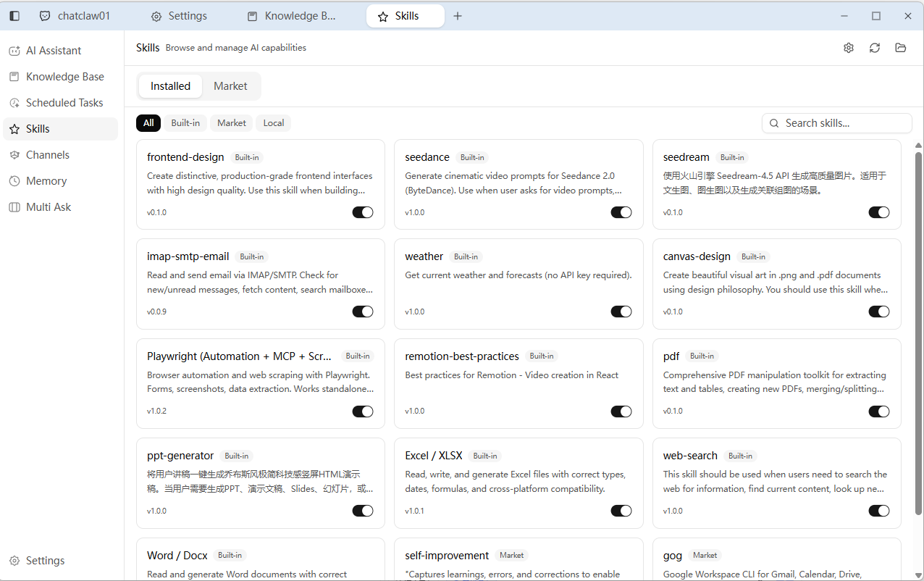Open the seedance skill title
Screen dimensions: 924x581
click(427, 157)
